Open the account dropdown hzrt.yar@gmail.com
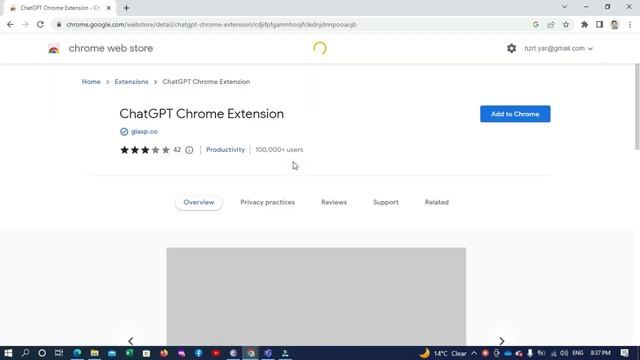640x360 pixels. tap(558, 48)
